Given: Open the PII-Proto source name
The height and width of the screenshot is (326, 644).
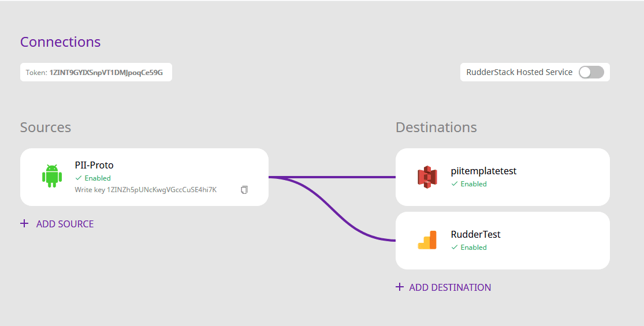Looking at the screenshot, I should [x=94, y=166].
